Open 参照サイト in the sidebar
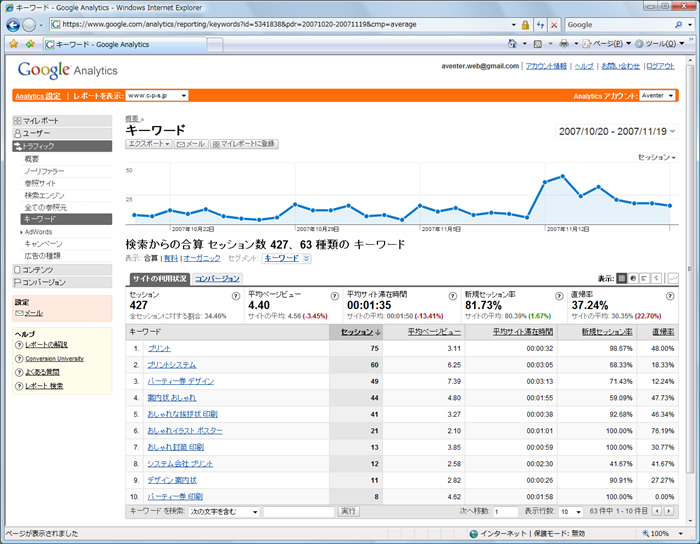The image size is (700, 544). point(40,183)
